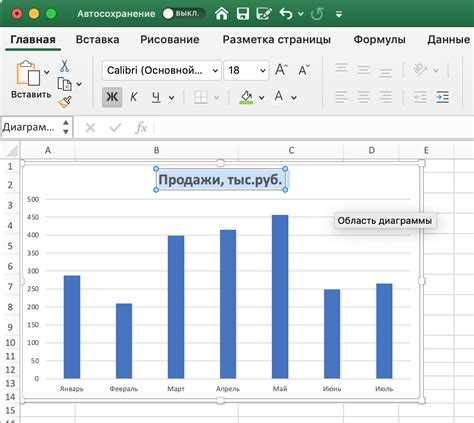Increase font size with larger A icon
Image resolution: width=474 pixels, height=423 pixels.
coord(281,70)
